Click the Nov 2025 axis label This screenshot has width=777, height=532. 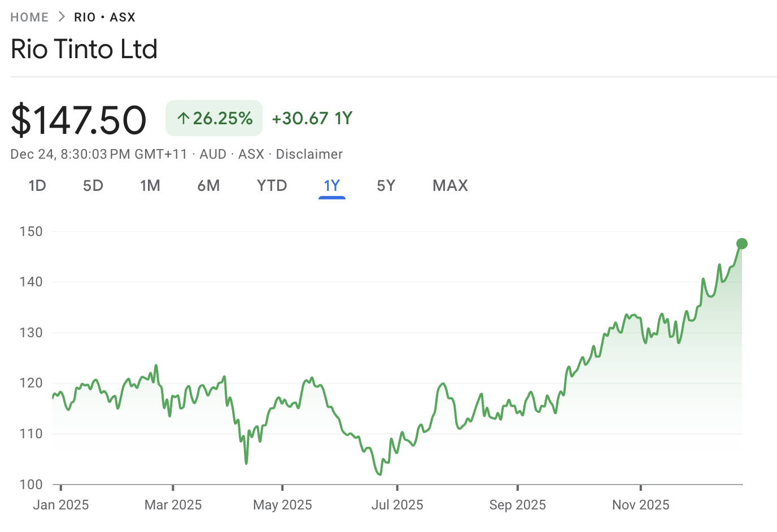tap(640, 504)
